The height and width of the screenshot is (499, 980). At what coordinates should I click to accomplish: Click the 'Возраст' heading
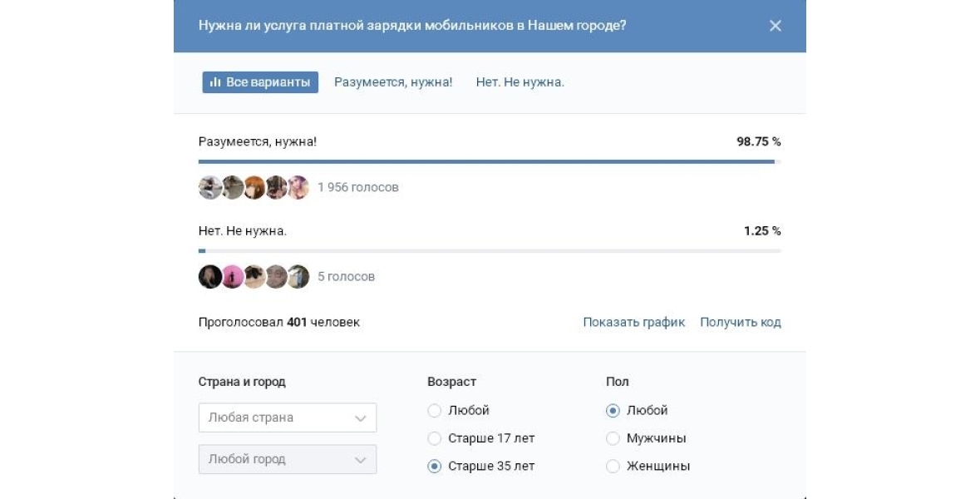click(452, 382)
